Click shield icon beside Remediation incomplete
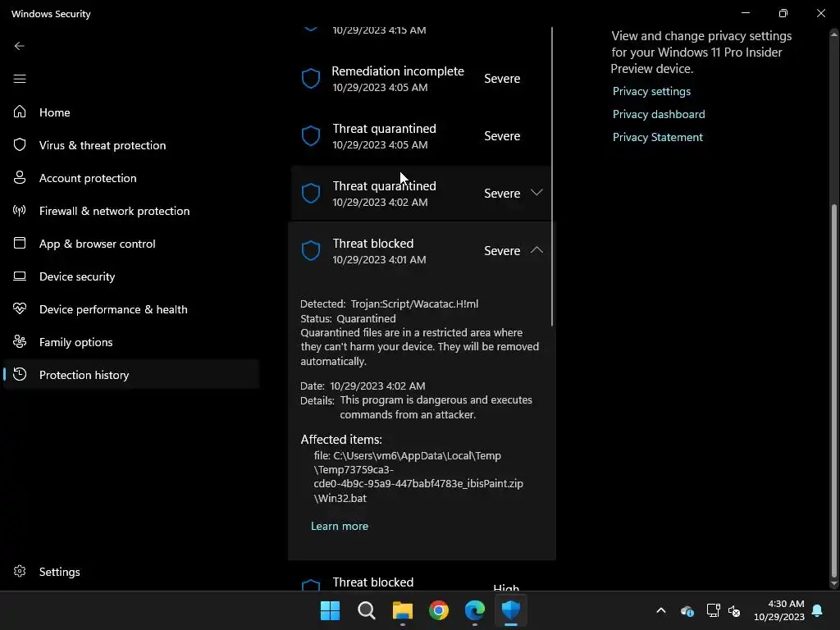840x630 pixels. click(x=311, y=78)
